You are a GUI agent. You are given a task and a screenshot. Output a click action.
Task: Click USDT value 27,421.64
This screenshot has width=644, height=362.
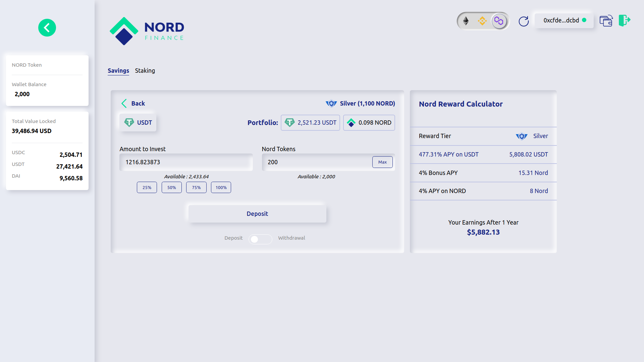[x=69, y=167]
